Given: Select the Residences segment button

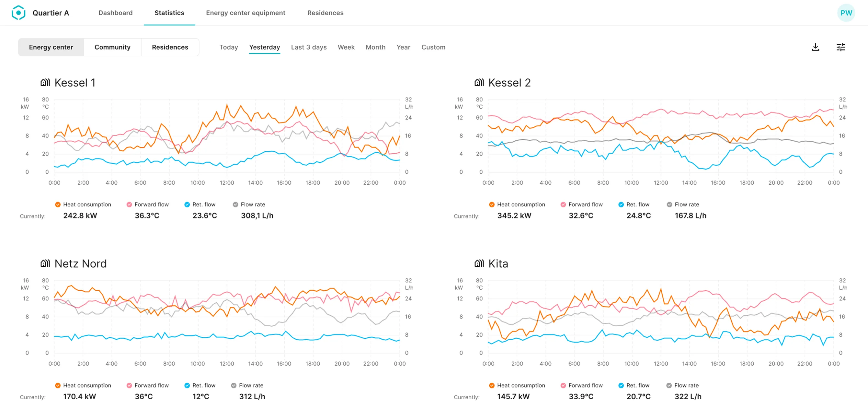Looking at the screenshot, I should pos(170,47).
